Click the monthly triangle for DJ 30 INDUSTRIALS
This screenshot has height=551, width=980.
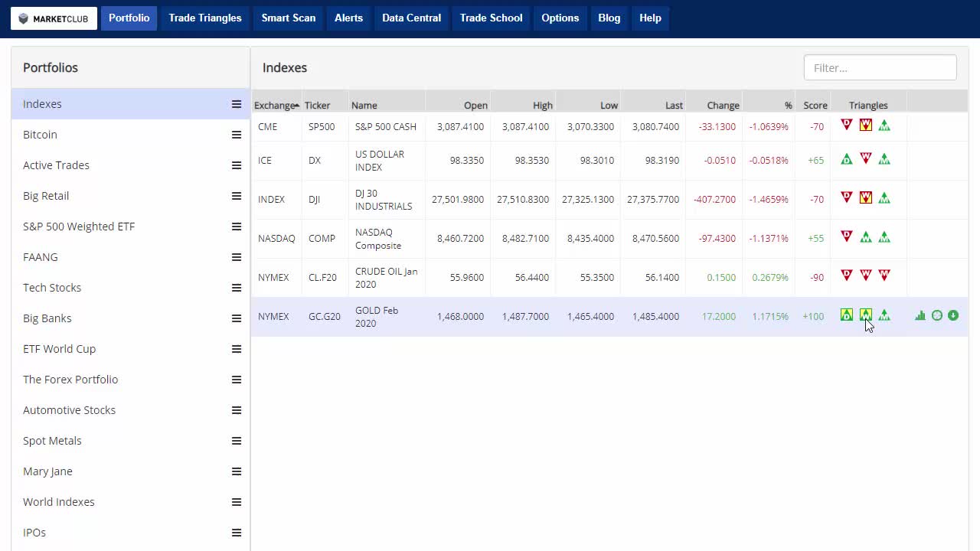point(884,197)
